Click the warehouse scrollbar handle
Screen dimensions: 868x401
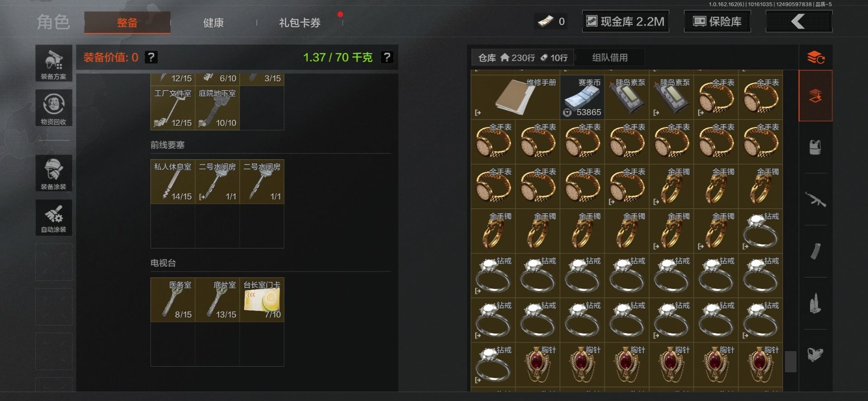(x=790, y=362)
